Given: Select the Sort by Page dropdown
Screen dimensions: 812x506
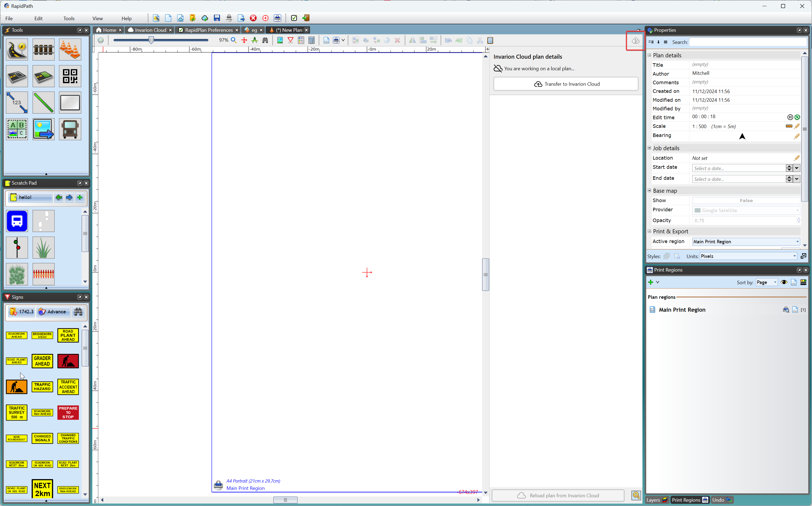Looking at the screenshot, I should 766,282.
